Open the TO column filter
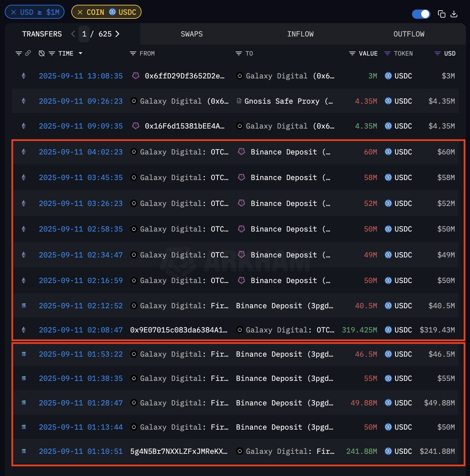 (239, 54)
